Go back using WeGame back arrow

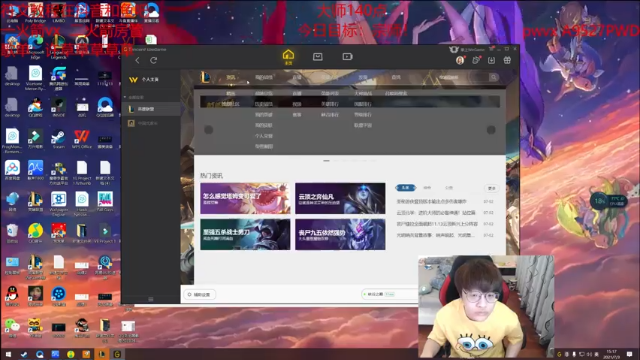[138, 60]
